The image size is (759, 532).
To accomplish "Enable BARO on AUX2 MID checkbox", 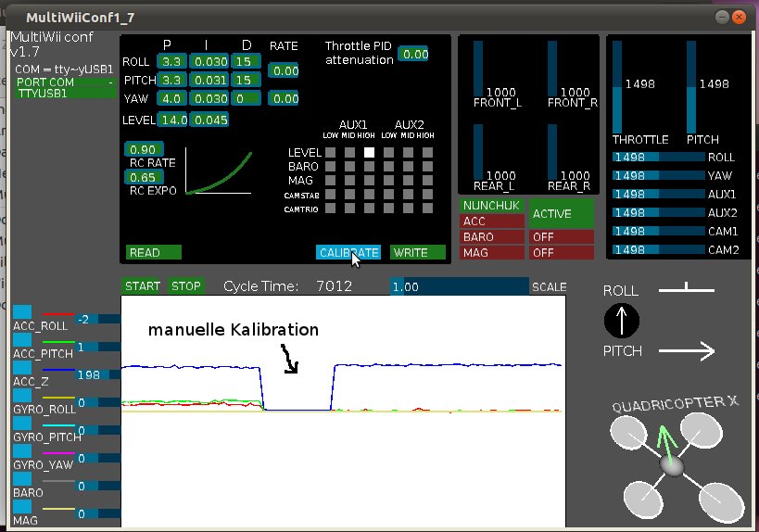I will coord(408,167).
